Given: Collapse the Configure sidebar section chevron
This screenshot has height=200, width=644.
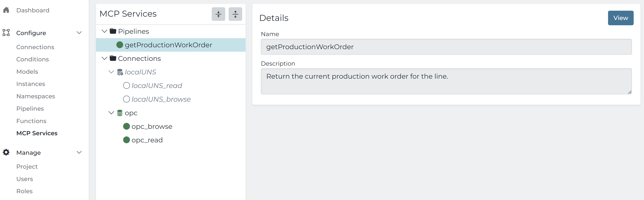Looking at the screenshot, I should [79, 33].
